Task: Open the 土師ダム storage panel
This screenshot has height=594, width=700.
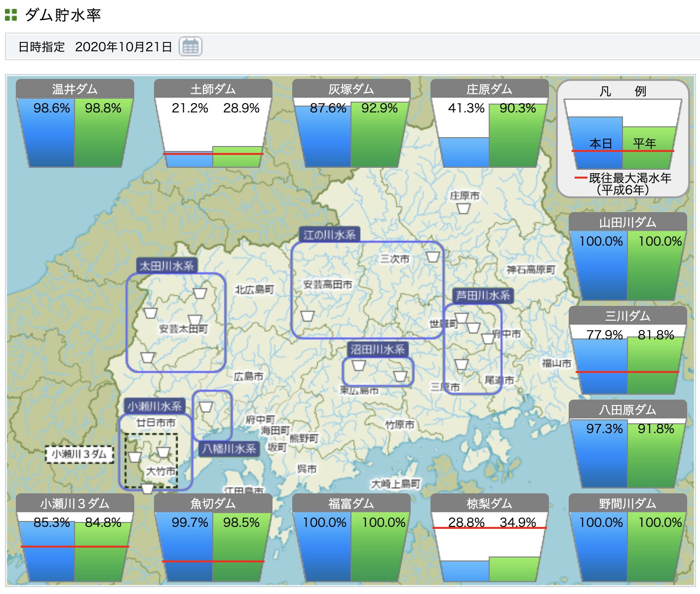Action: coord(213,123)
